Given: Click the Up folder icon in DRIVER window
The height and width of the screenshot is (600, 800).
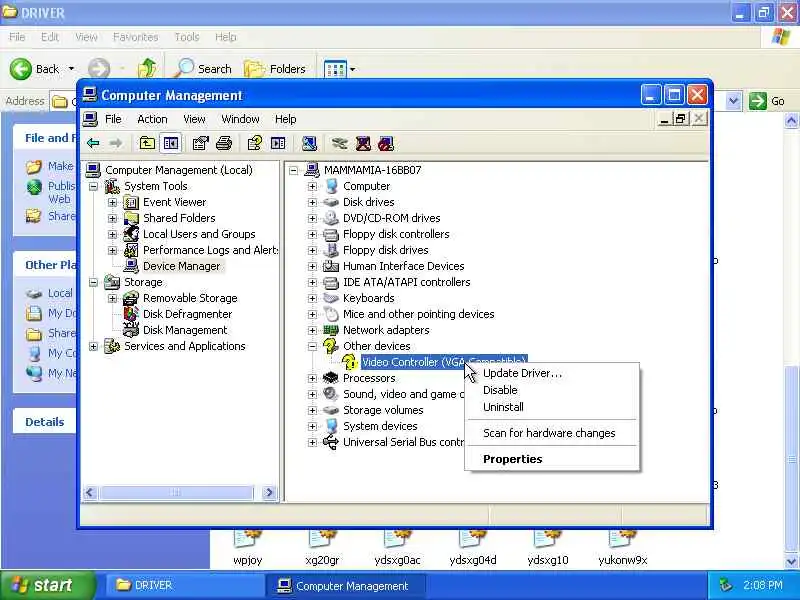Looking at the screenshot, I should coord(147,69).
